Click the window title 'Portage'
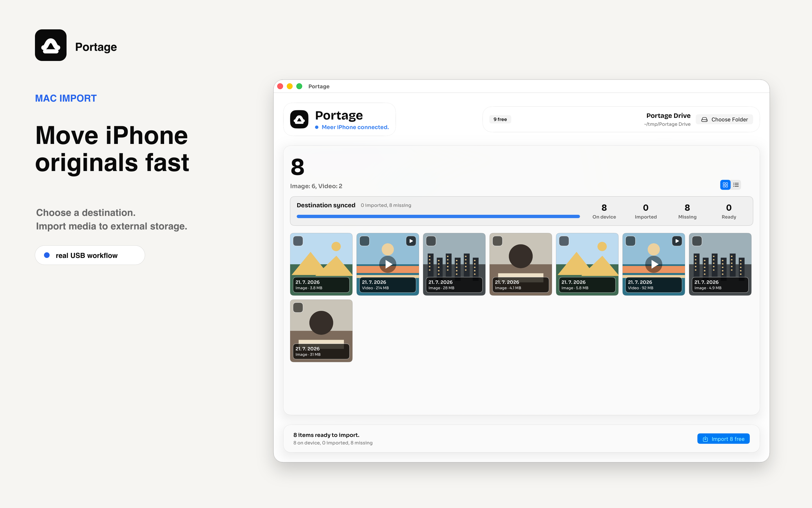Image resolution: width=812 pixels, height=508 pixels. pos(319,86)
